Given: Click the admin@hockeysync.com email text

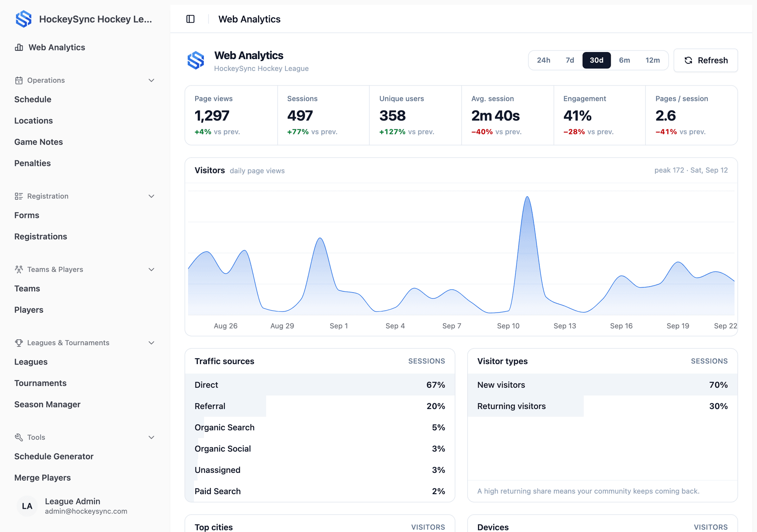Looking at the screenshot, I should click(86, 511).
